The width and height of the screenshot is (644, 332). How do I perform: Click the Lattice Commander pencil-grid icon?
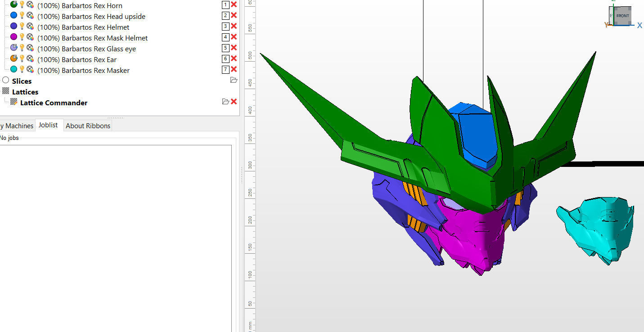pyautogui.click(x=14, y=102)
